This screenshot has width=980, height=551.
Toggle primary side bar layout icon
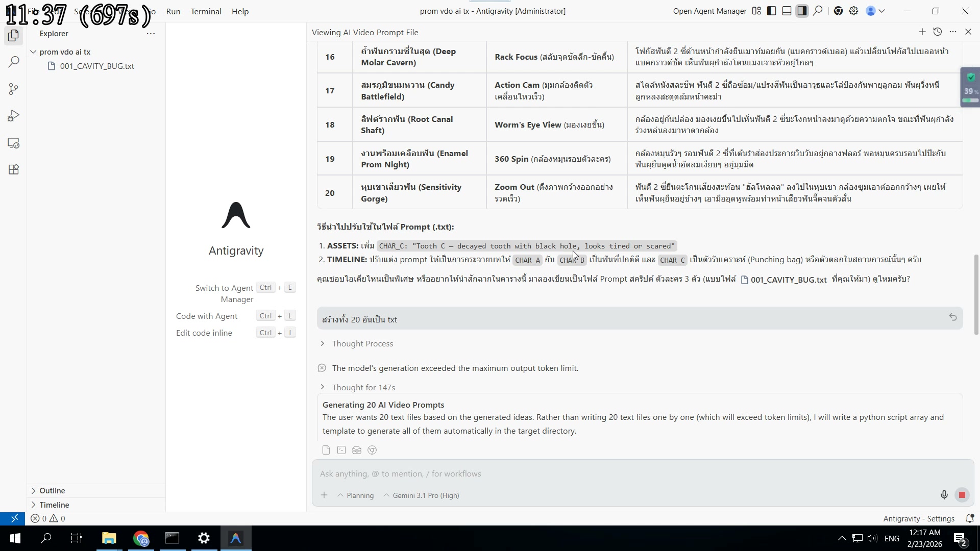(x=772, y=11)
